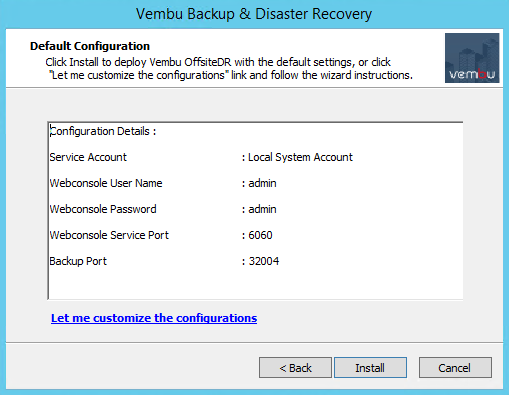Cancel the Vembu setup wizard
Viewport: 509px width, 395px height.
click(x=455, y=368)
